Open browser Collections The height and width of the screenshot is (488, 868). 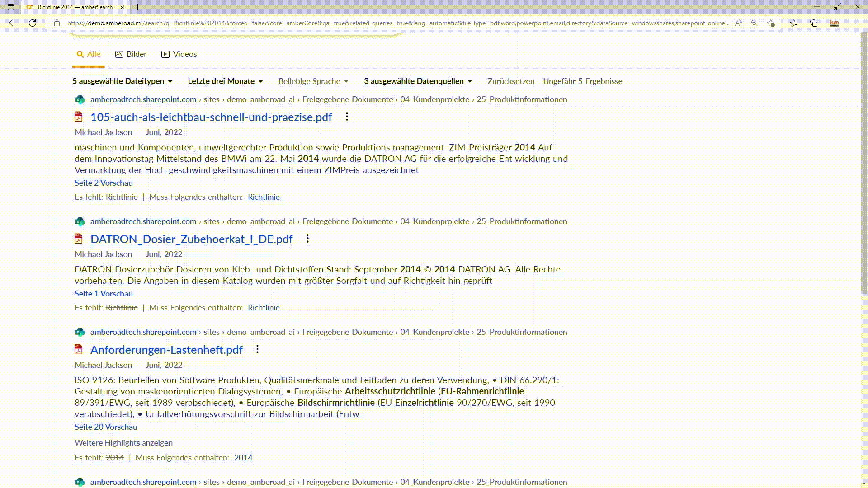click(814, 23)
